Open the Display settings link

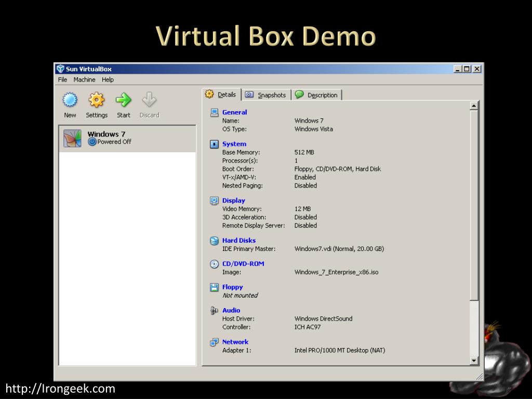[x=233, y=201]
